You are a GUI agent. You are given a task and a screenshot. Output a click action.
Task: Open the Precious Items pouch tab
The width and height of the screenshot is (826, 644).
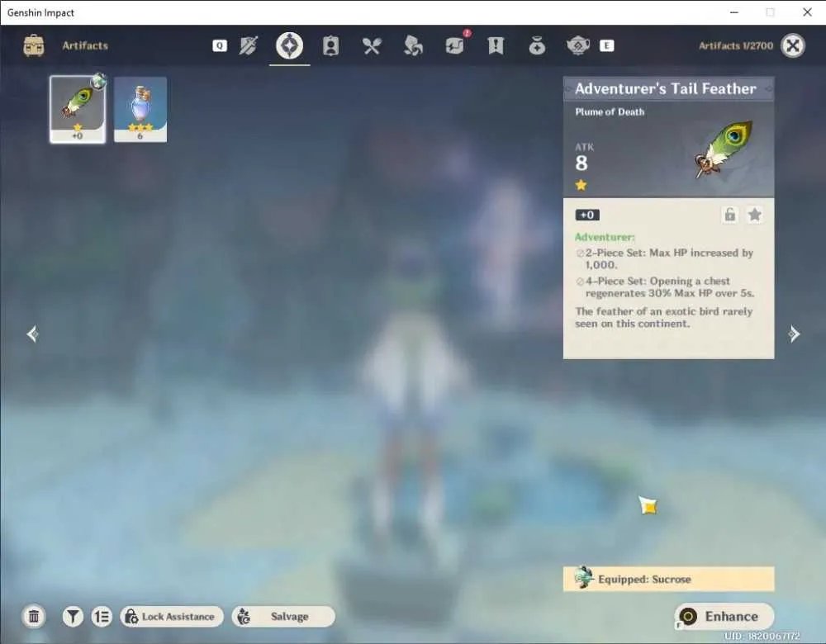(537, 45)
